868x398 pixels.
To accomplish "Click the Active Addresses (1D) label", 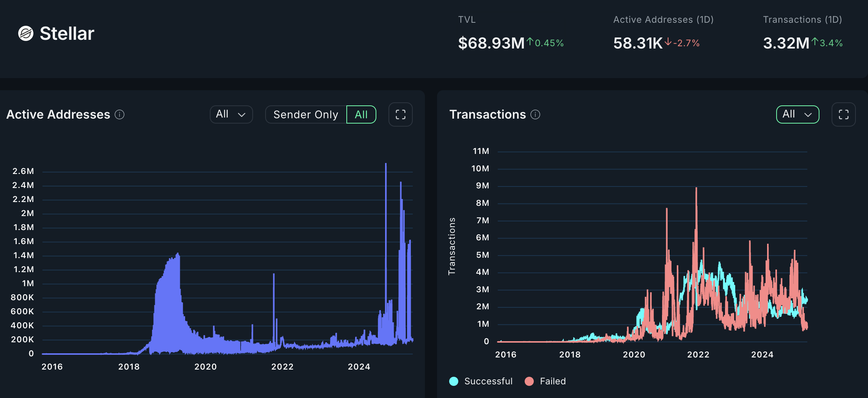I will pyautogui.click(x=664, y=20).
